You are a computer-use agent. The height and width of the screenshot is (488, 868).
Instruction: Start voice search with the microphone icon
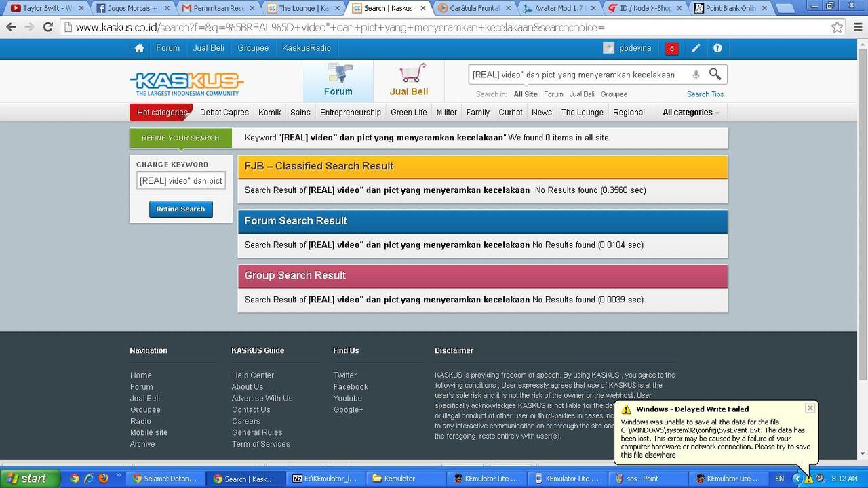696,75
